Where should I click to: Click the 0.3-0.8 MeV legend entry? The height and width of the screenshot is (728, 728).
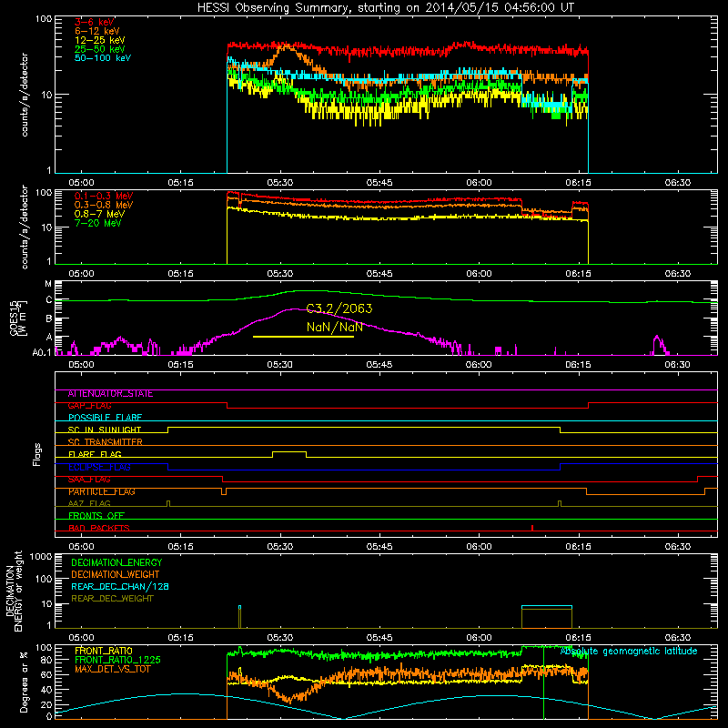click(x=104, y=205)
